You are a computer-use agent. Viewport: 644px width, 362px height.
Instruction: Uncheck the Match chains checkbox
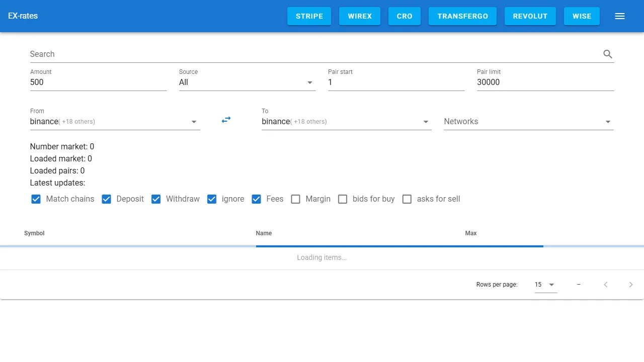(36, 199)
